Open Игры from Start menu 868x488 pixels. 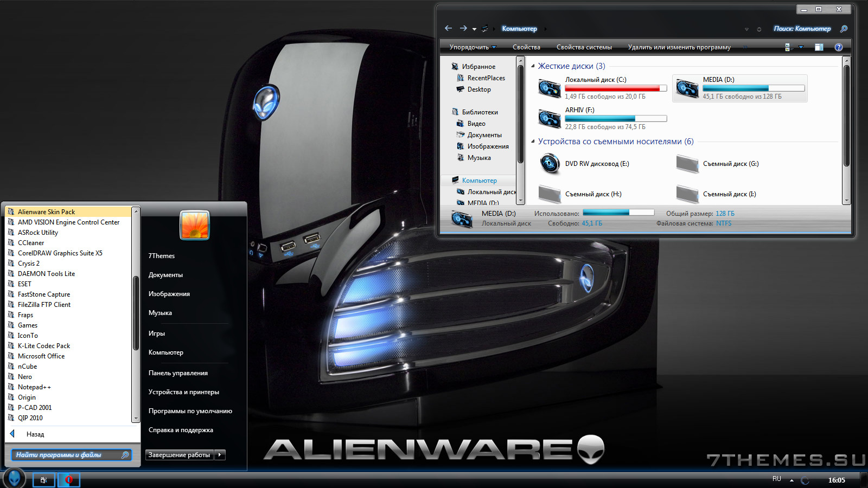157,333
